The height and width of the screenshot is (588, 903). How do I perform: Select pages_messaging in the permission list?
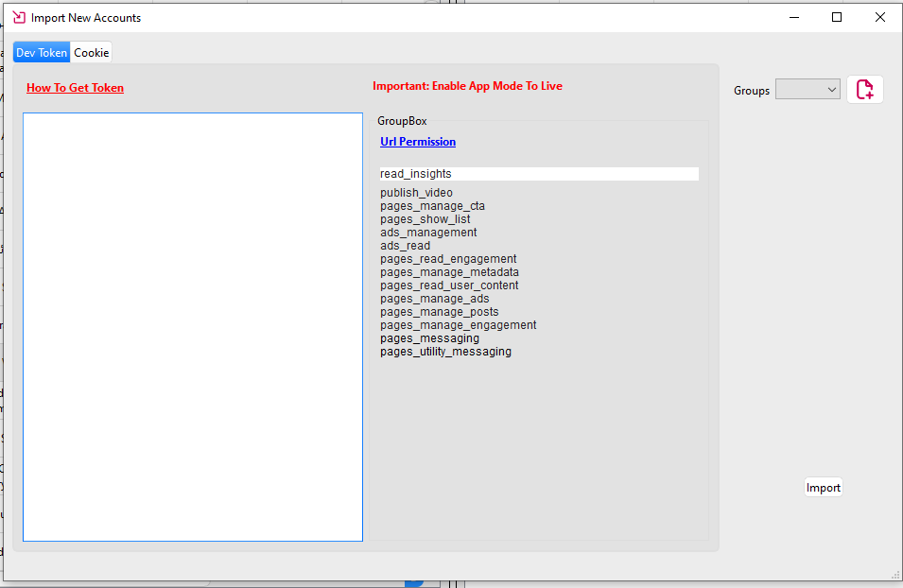click(429, 338)
